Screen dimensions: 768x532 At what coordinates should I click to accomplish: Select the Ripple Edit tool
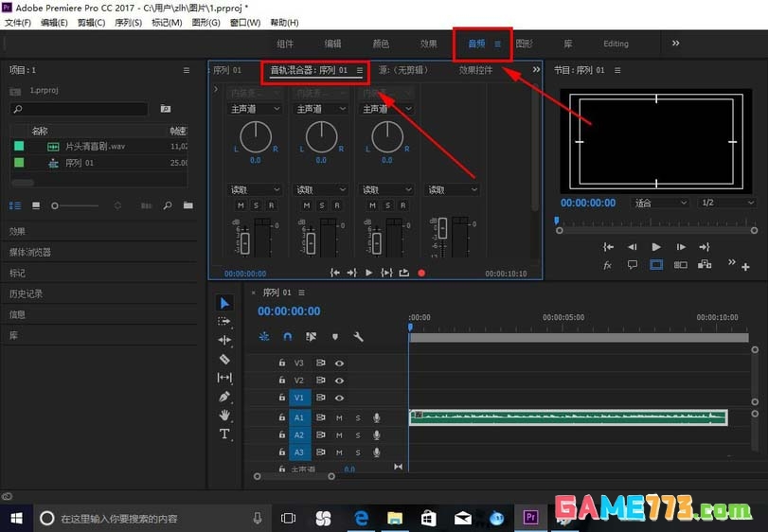224,340
